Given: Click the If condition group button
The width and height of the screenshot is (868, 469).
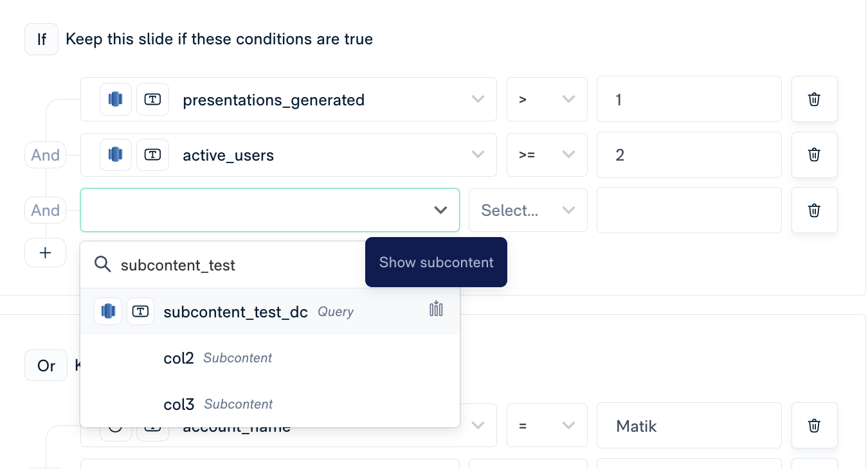Looking at the screenshot, I should pos(41,39).
